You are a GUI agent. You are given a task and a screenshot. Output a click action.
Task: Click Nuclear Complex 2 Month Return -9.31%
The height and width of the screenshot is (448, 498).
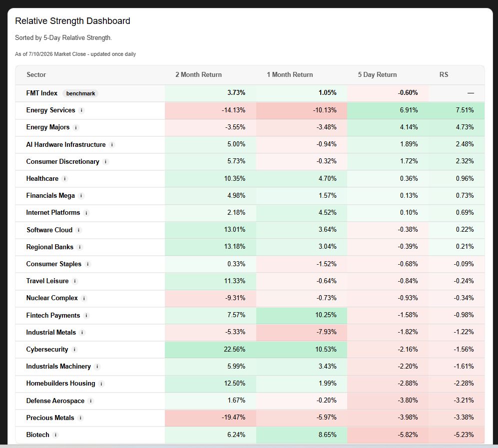pyautogui.click(x=235, y=298)
